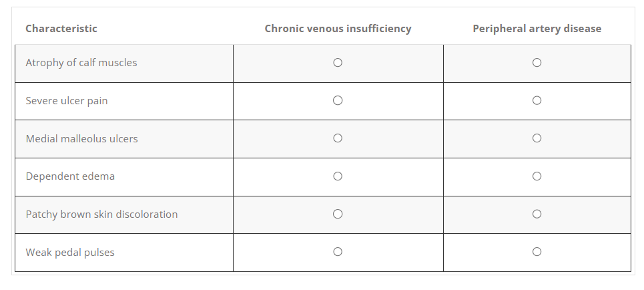Image resolution: width=644 pixels, height=290 pixels.
Task: Check Peripheral artery disease for Weak pedal pulses
Action: (537, 252)
